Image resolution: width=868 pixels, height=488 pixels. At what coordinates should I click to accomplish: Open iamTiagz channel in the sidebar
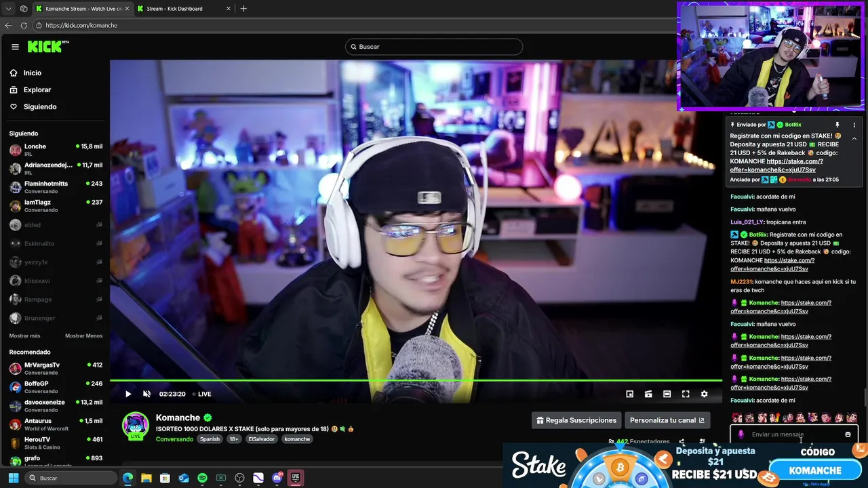pos(56,205)
